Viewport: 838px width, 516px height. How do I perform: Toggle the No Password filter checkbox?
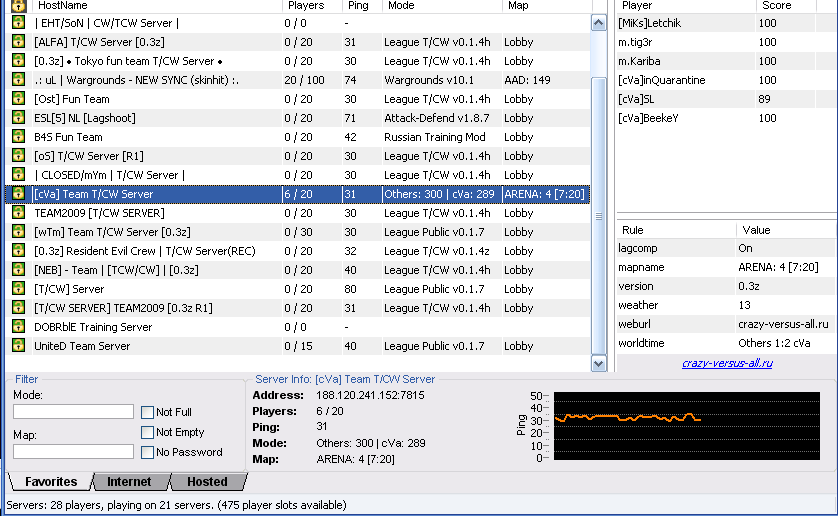(148, 452)
